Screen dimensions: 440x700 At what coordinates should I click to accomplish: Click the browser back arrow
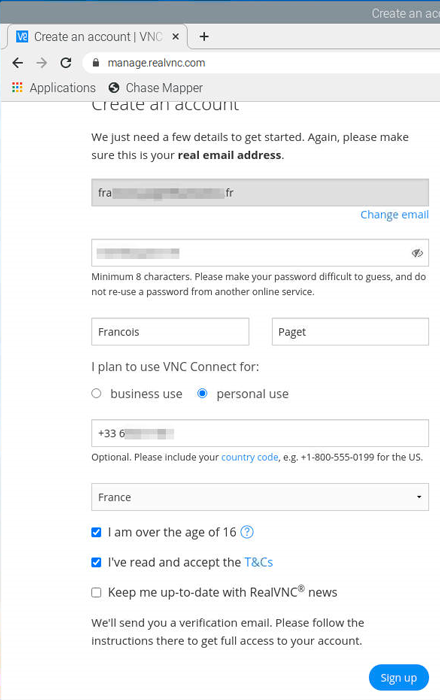[18, 63]
